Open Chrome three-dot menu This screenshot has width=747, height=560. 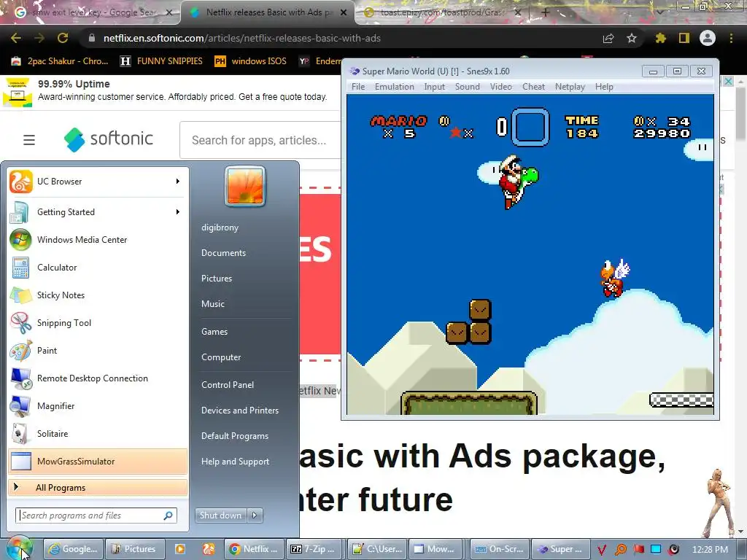(731, 38)
